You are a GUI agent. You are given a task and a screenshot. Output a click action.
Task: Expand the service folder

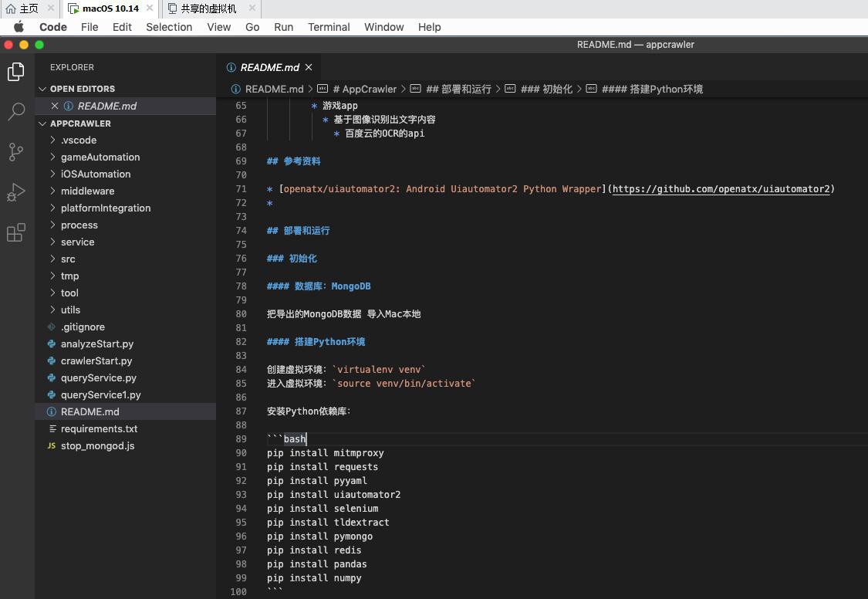[x=52, y=242]
